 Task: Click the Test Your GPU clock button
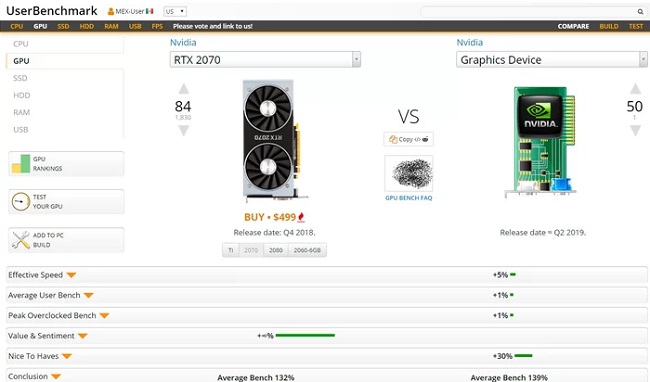pyautogui.click(x=66, y=202)
